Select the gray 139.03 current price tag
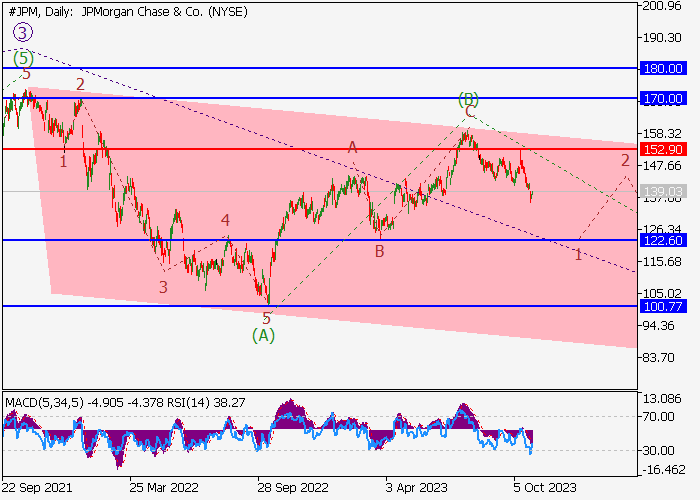The image size is (700, 500). pos(663,192)
